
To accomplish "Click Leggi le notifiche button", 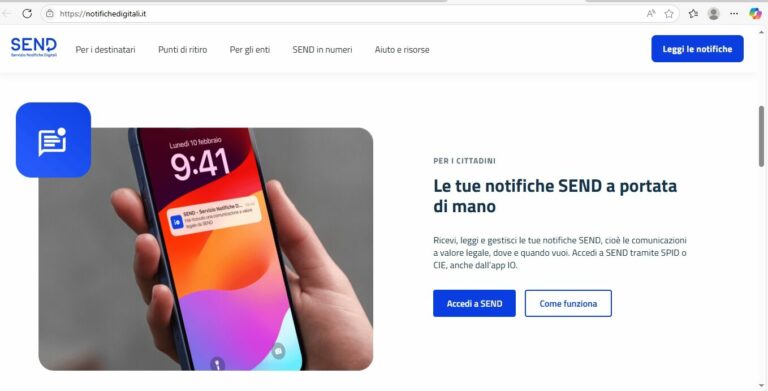I will [x=697, y=49].
